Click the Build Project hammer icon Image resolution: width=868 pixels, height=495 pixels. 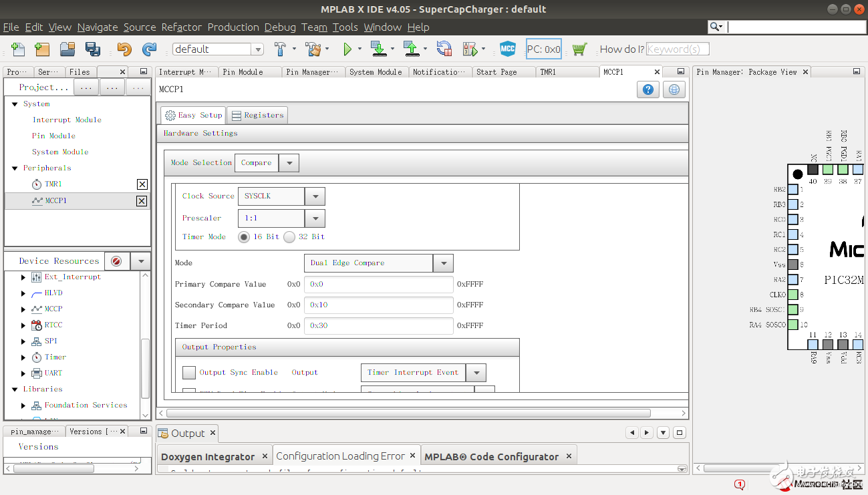(281, 49)
